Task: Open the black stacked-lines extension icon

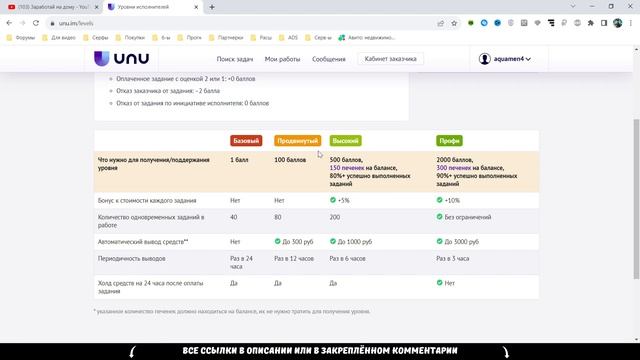Action: 551,23
